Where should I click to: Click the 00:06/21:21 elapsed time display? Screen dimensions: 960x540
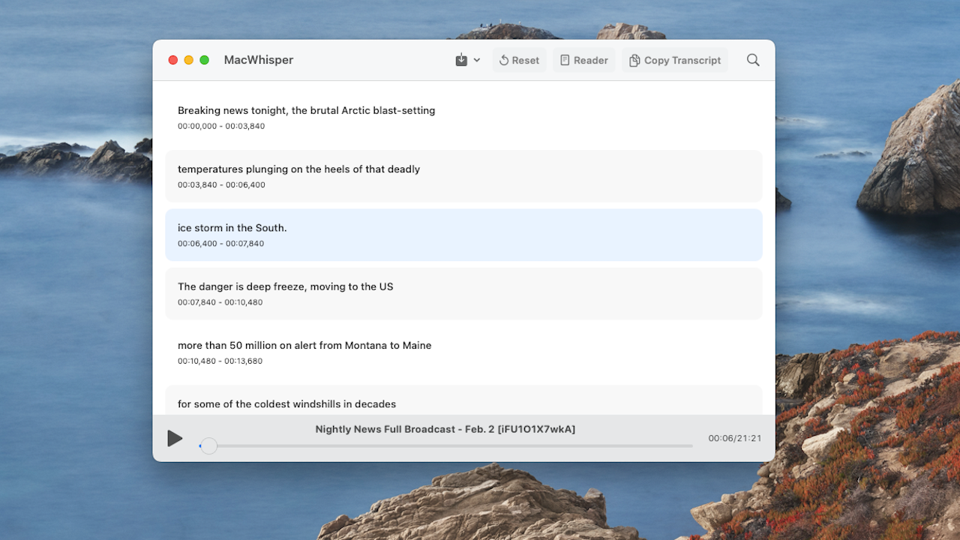tap(734, 439)
